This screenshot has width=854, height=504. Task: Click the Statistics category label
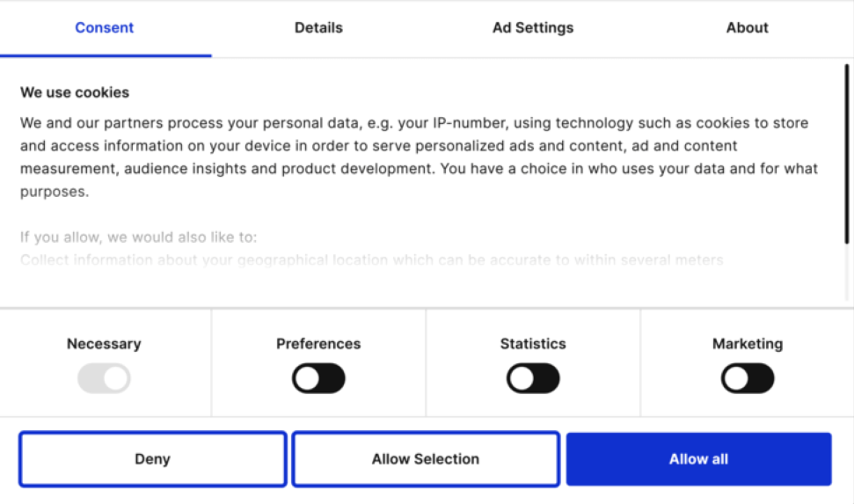[533, 344]
